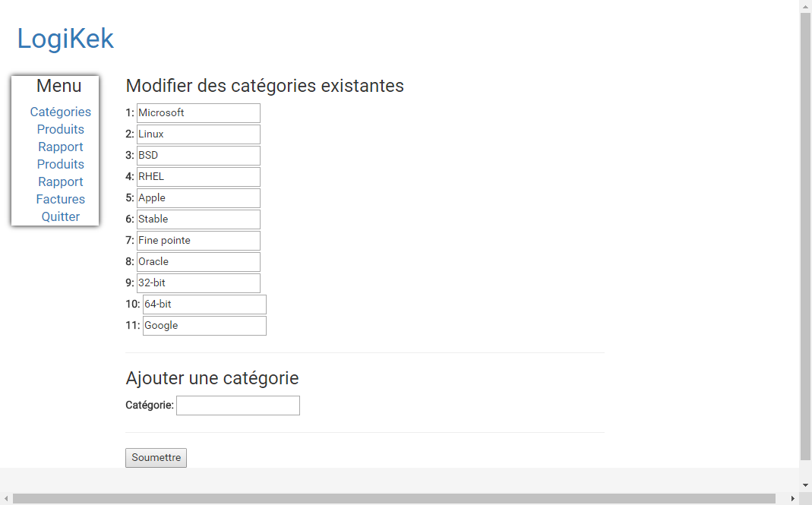Open the LogiKek home link
Viewport: 812px width, 505px height.
[x=65, y=38]
